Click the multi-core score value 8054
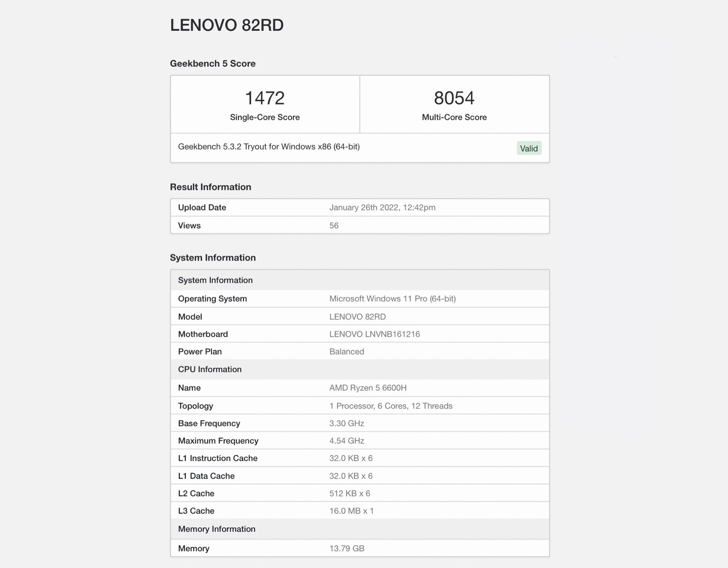 click(454, 98)
